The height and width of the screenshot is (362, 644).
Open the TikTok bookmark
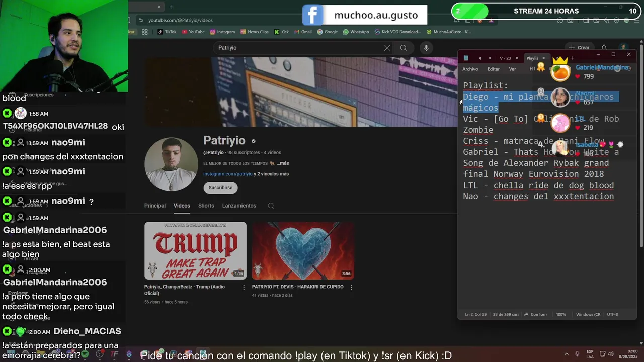[x=167, y=32]
